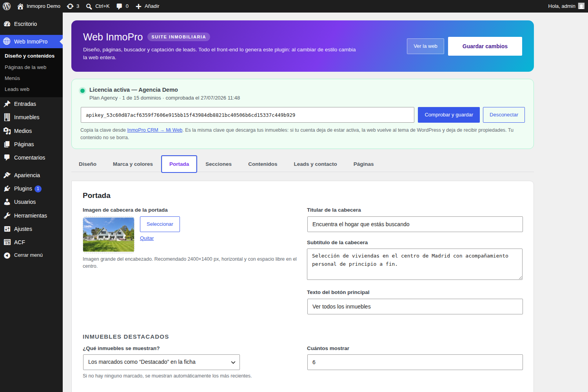Open the Contenidos tab
588x392 pixels.
tap(263, 164)
